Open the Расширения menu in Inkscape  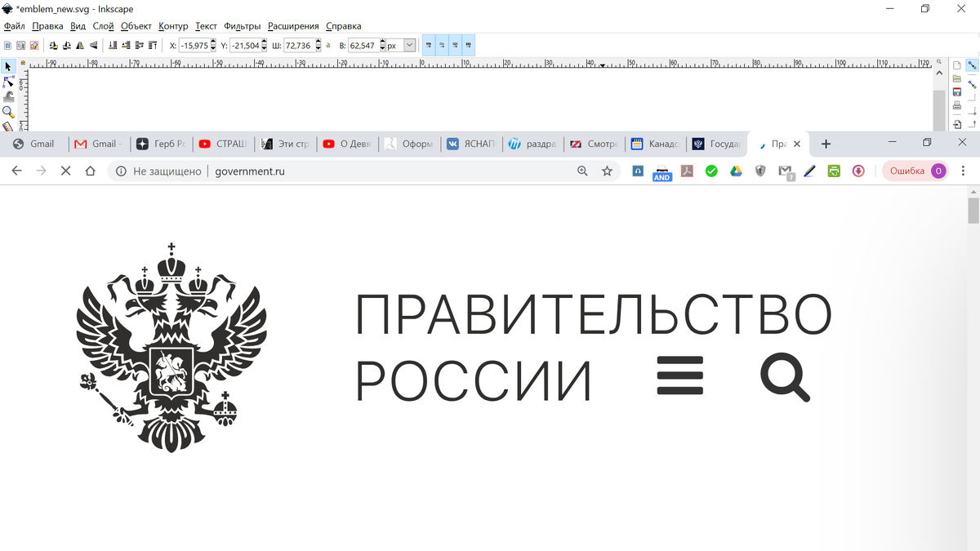[x=293, y=26]
